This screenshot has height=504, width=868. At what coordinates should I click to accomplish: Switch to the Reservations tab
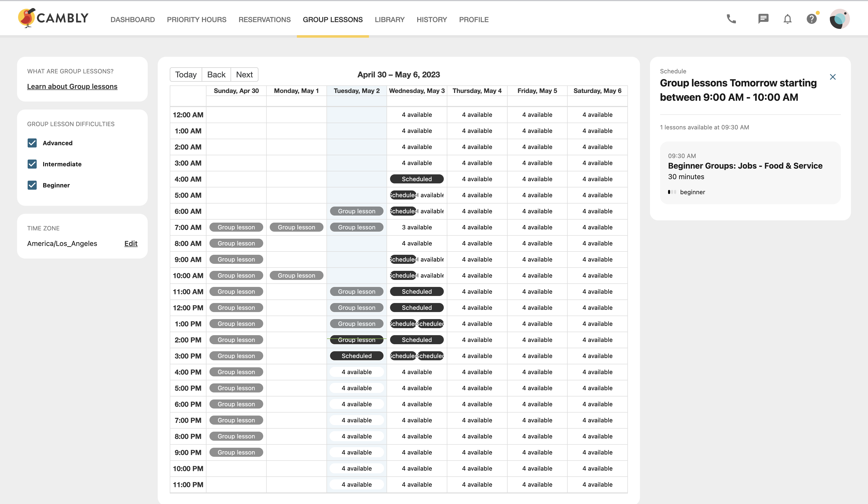pyautogui.click(x=264, y=20)
